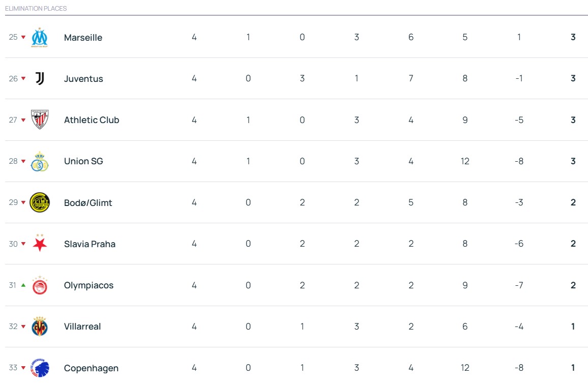
Task: Open the Union SG team page
Action: click(x=83, y=161)
